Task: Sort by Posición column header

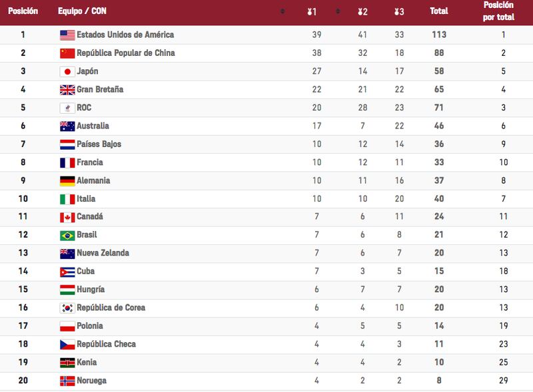Action: tap(23, 11)
